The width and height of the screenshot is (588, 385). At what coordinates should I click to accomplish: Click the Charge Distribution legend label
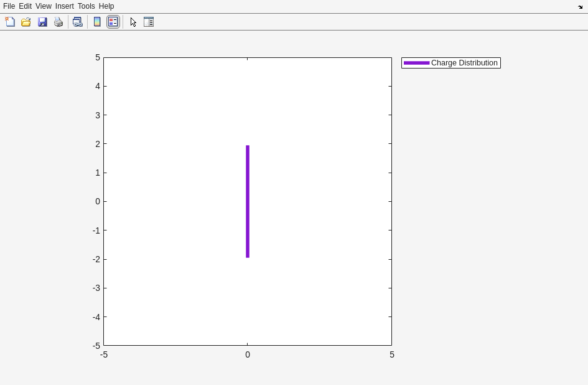pos(464,63)
